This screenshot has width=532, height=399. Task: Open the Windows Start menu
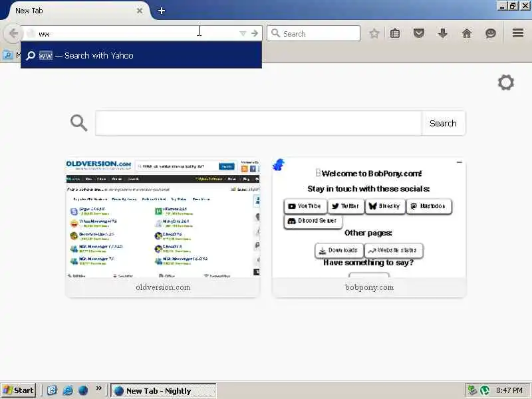[x=19, y=390]
